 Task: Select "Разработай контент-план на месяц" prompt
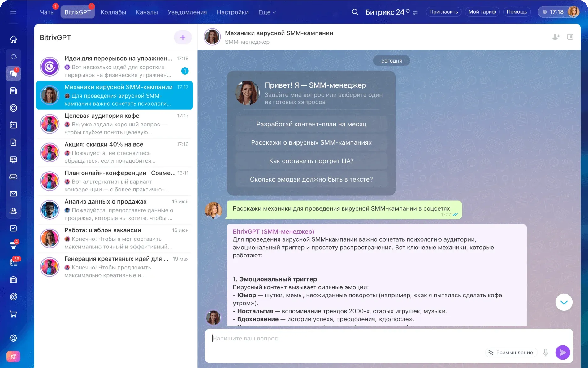[x=311, y=124]
